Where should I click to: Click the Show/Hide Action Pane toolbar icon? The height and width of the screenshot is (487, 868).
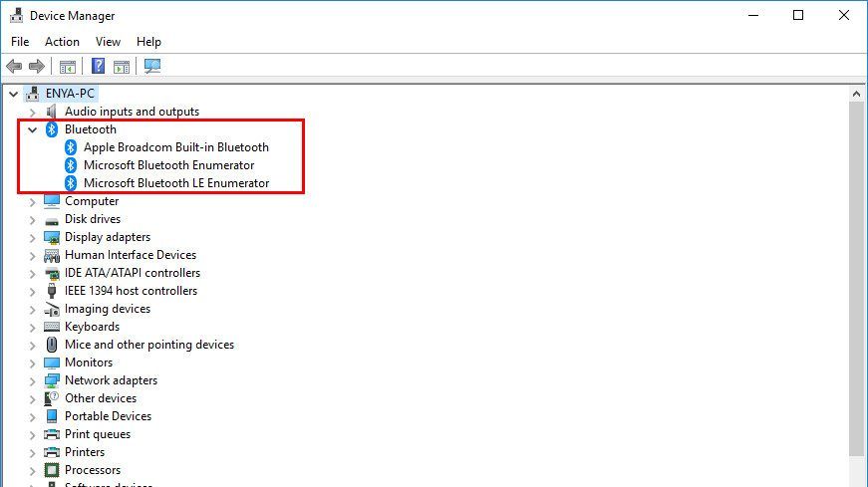click(122, 67)
